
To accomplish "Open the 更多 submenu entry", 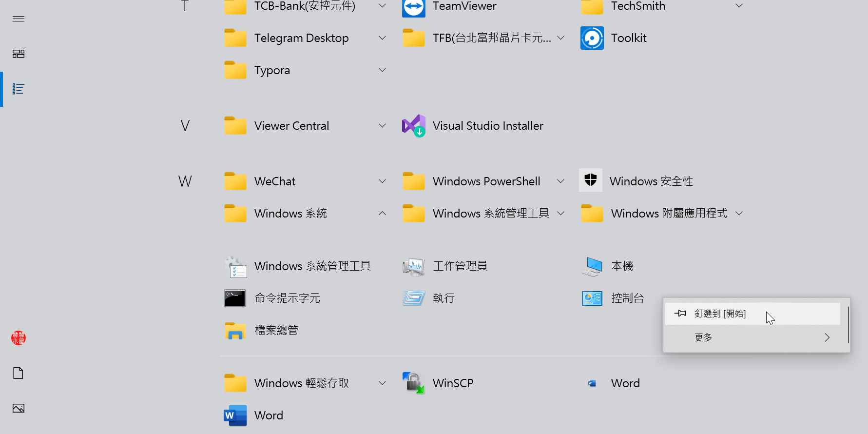I will pos(752,337).
